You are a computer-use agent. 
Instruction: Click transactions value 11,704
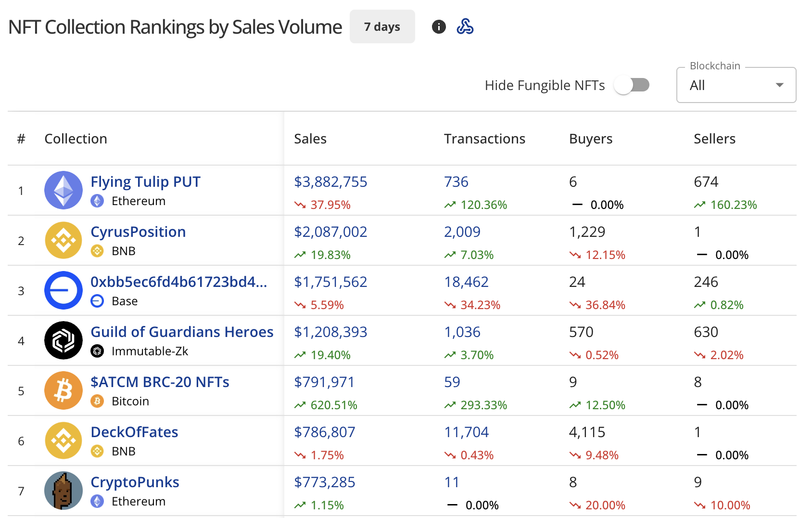tap(466, 432)
